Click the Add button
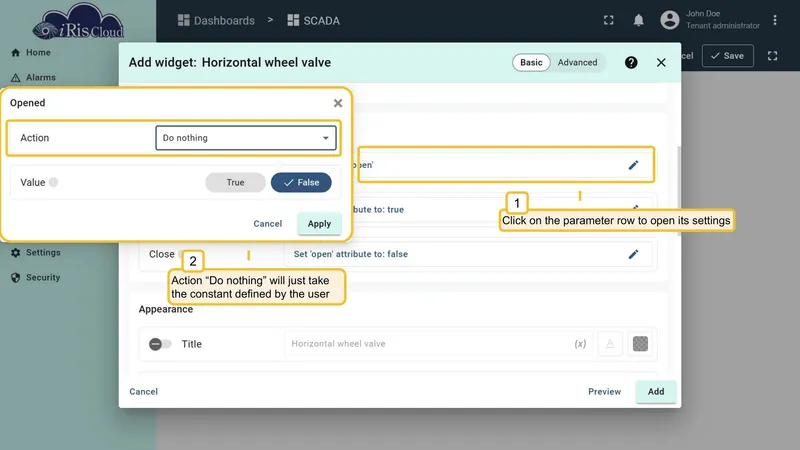The height and width of the screenshot is (450, 800). point(656,391)
